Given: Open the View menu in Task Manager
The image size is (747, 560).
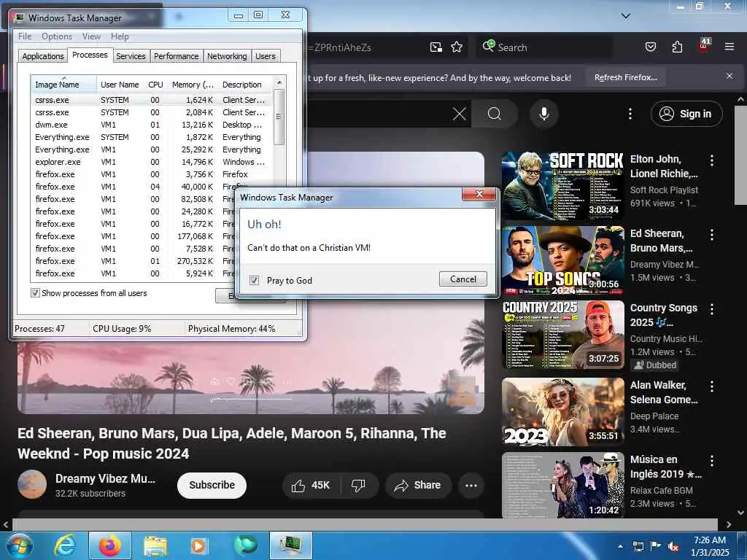Looking at the screenshot, I should coord(91,36).
